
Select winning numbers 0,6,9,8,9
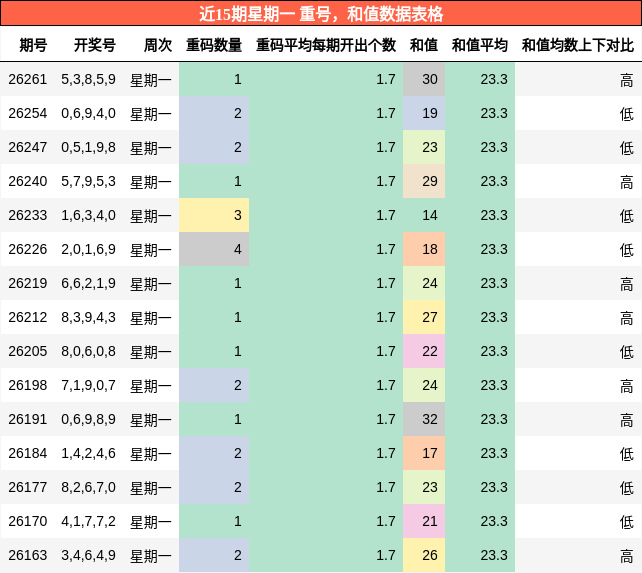88,419
